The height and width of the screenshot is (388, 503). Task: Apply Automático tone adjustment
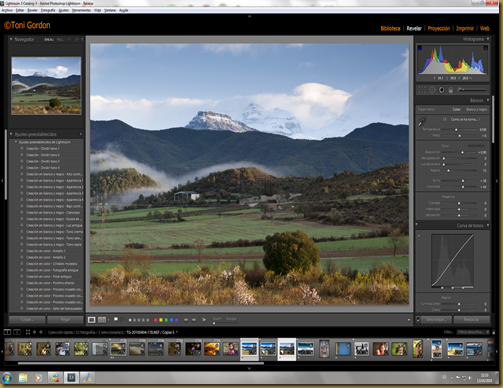[476, 146]
